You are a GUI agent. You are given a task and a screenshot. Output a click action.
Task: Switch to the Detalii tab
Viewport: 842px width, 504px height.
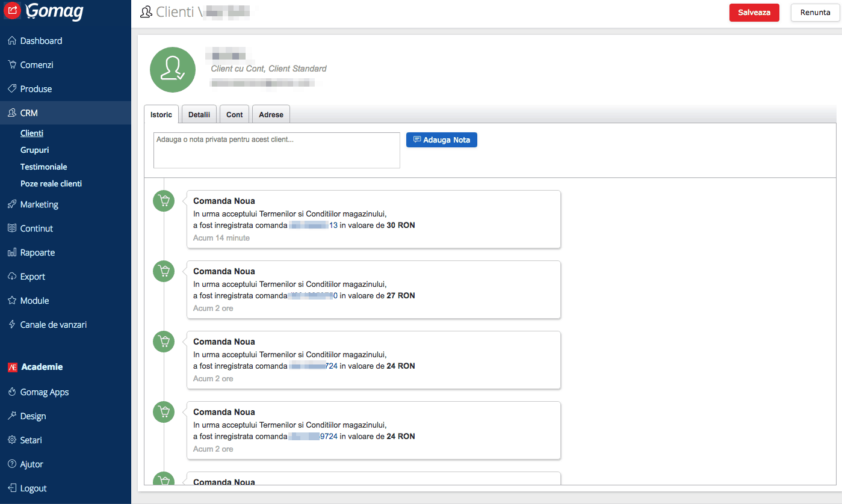coord(199,114)
